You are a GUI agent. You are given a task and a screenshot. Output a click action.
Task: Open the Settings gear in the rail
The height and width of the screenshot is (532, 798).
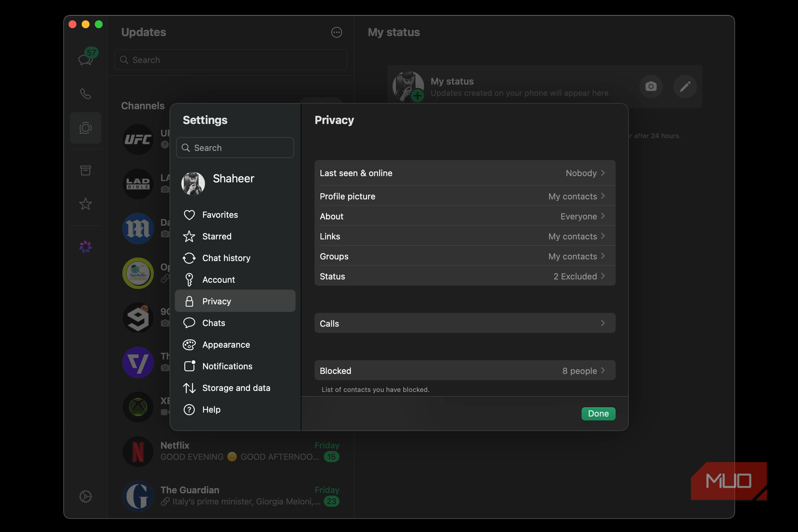(86, 496)
